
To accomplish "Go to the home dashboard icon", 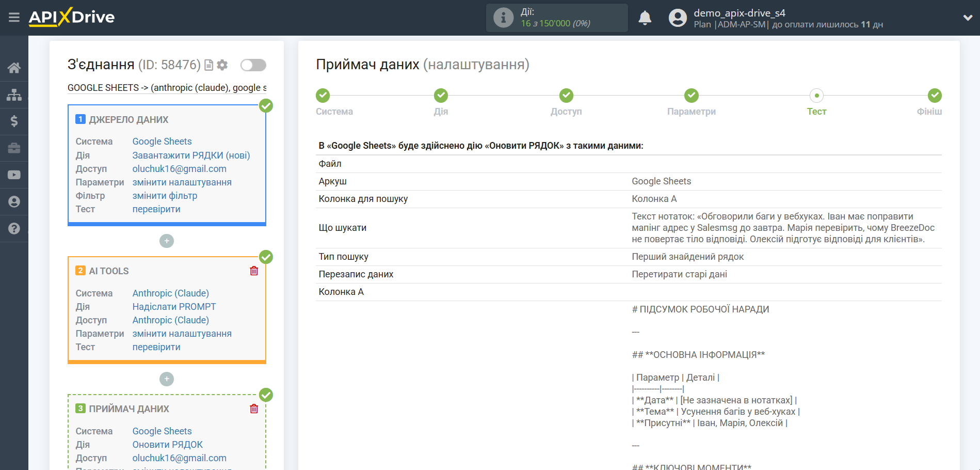I will [x=14, y=68].
